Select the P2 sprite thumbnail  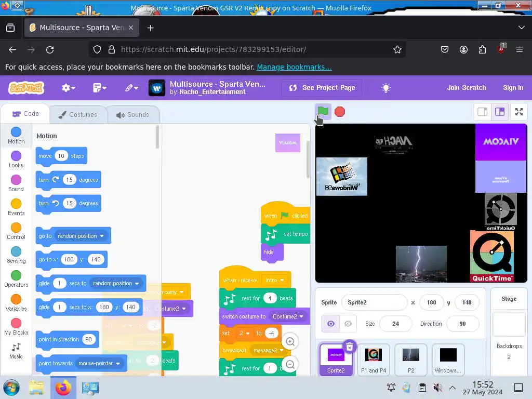point(411,360)
